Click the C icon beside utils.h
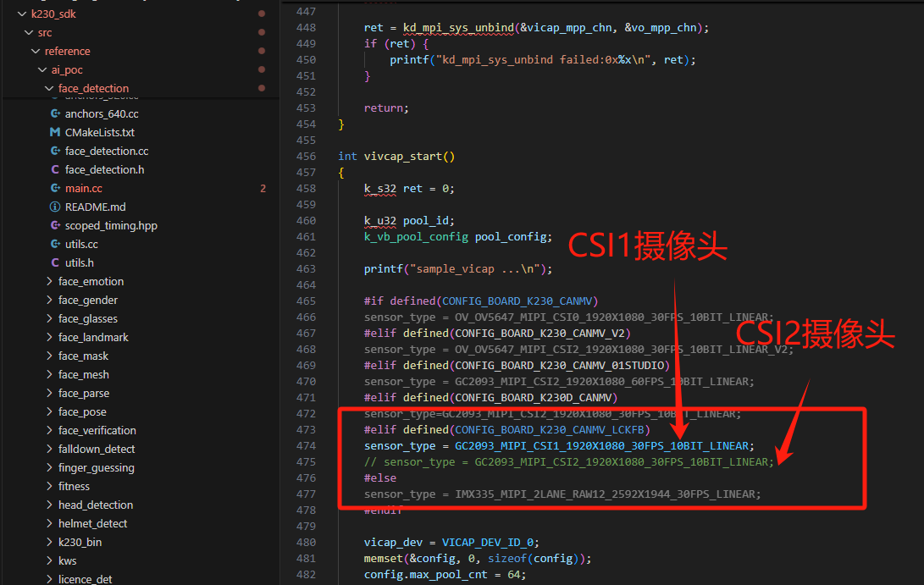The height and width of the screenshot is (585, 924). [55, 262]
